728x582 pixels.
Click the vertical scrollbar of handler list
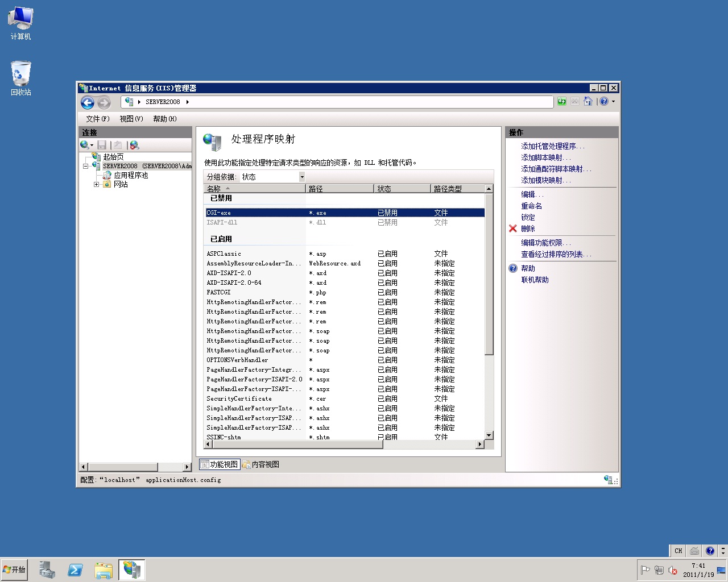pos(489,274)
